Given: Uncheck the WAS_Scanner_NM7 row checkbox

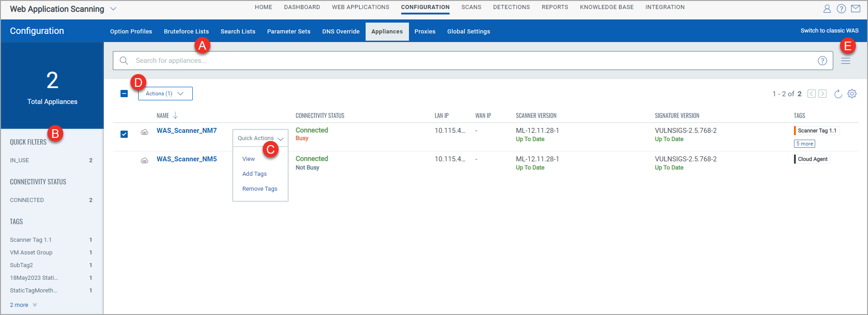Looking at the screenshot, I should (x=124, y=134).
